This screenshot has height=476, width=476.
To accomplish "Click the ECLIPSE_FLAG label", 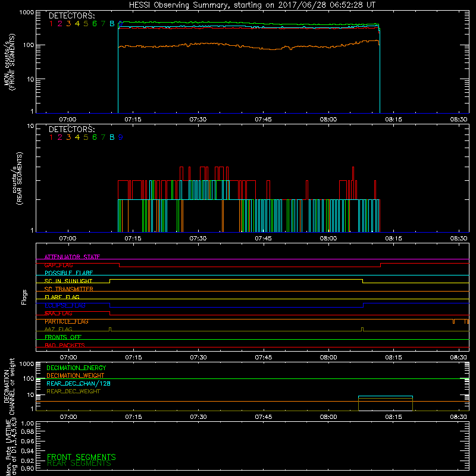I will click(65, 305).
